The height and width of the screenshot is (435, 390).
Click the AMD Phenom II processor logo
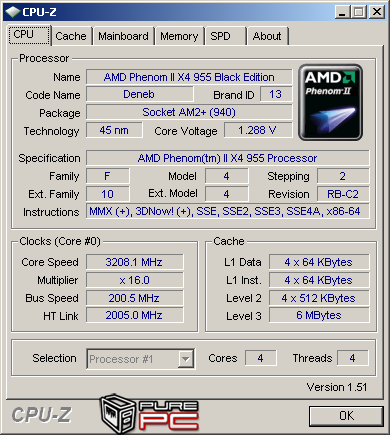click(330, 102)
